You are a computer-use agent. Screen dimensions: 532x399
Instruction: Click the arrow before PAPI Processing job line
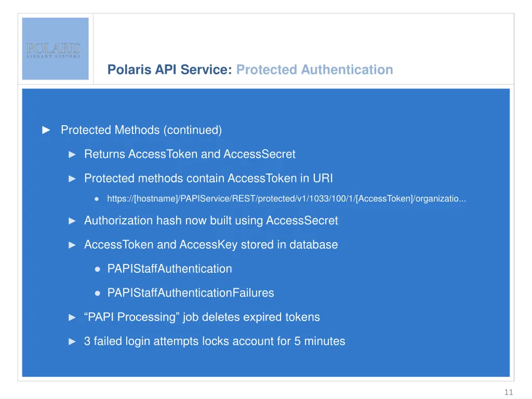pyautogui.click(x=73, y=317)
